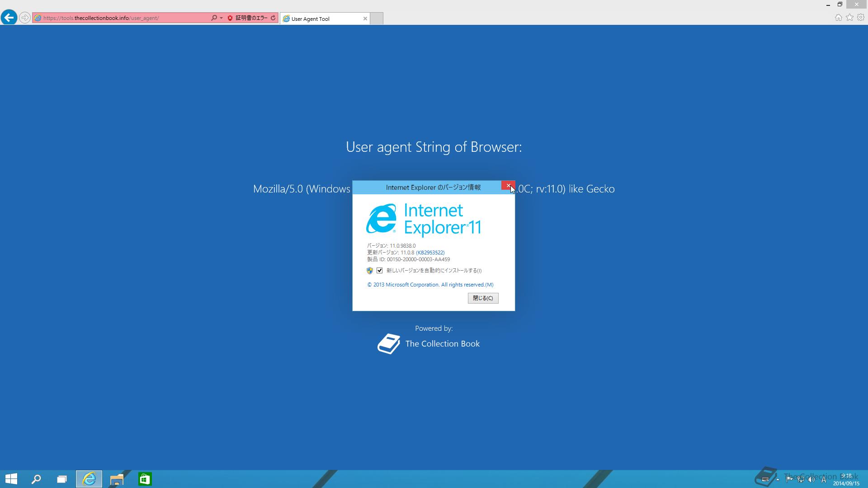Click the red certificate error shield icon

[230, 18]
